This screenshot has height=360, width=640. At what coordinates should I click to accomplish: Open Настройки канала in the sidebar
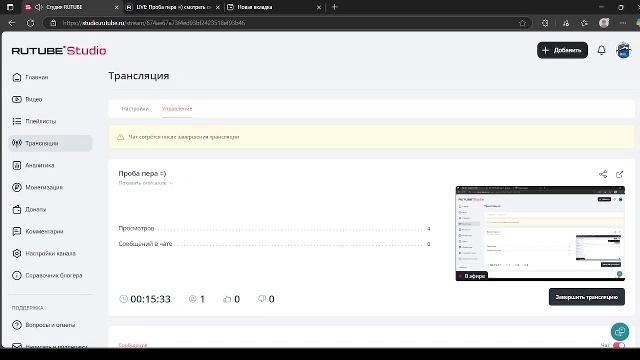coord(44,253)
